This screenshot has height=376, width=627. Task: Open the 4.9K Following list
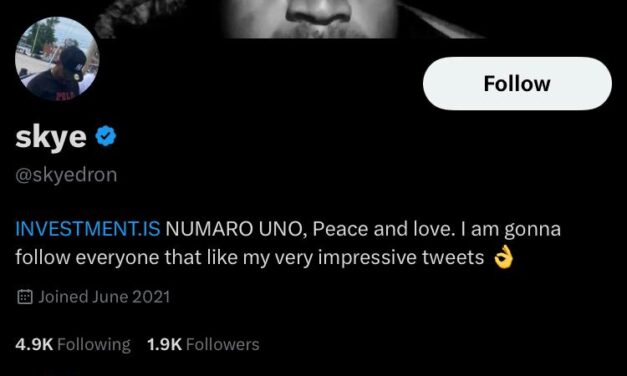pyautogui.click(x=73, y=344)
